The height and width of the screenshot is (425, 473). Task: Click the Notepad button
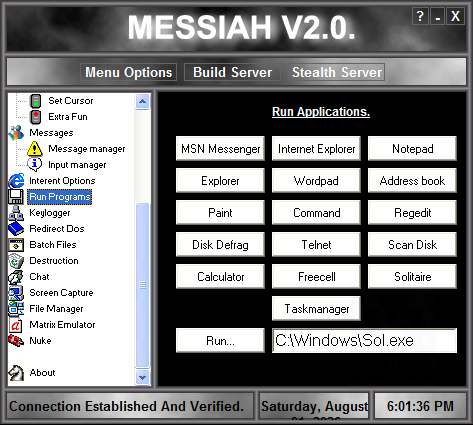412,148
